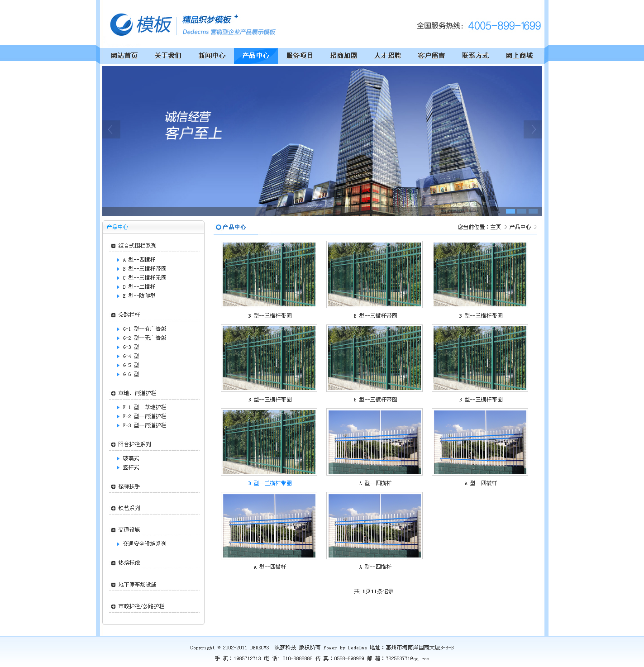Open first green fence product thumbnail

point(269,274)
